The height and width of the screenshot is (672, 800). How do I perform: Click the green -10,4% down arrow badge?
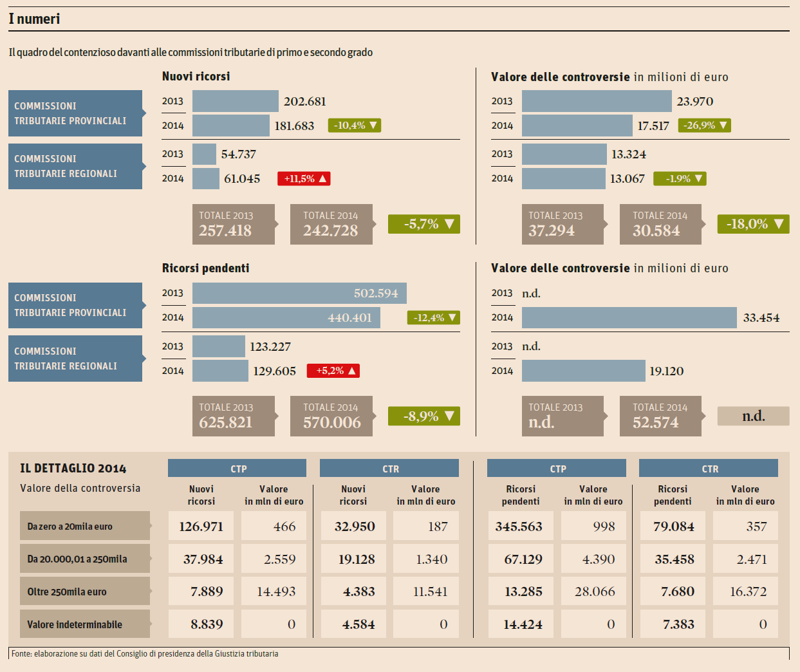point(354,126)
